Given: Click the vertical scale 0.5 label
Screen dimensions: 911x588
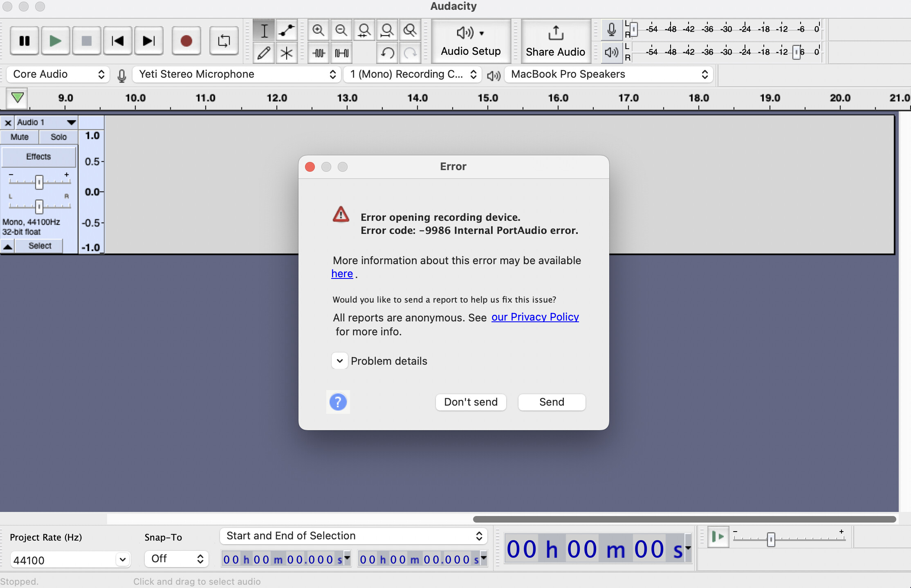Looking at the screenshot, I should click(x=92, y=162).
